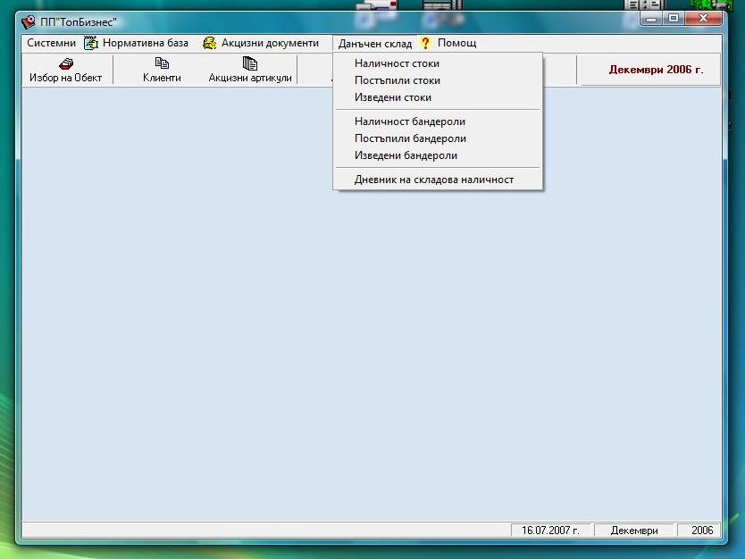Image resolution: width=745 pixels, height=560 pixels.
Task: Select Наличност бандероли menu entry
Action: [438, 121]
